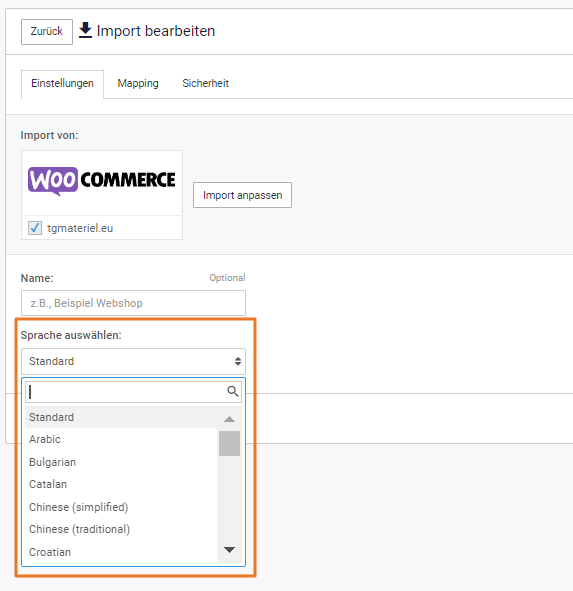Open the Sprache auswählen dropdown
Image resolution: width=573 pixels, height=591 pixels.
[133, 361]
